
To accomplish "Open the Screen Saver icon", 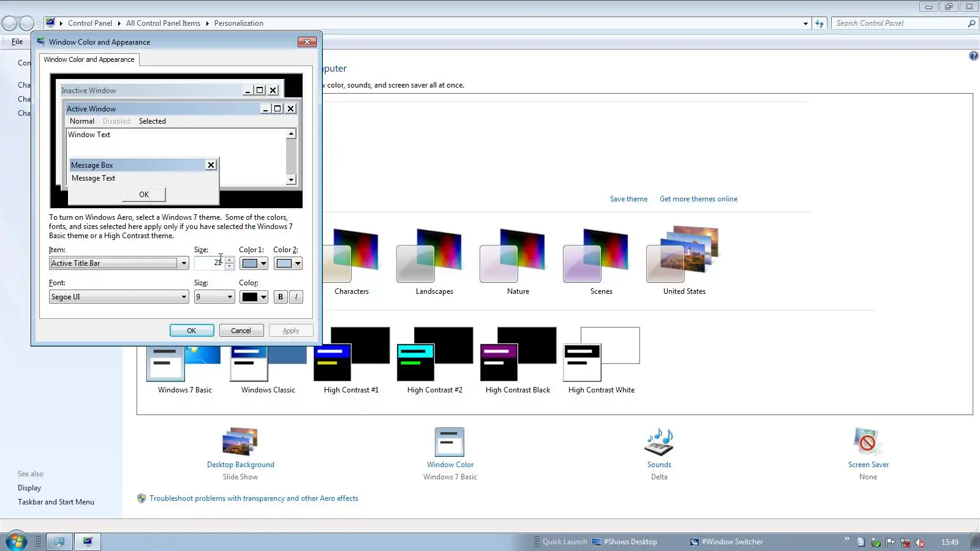I will tap(868, 441).
